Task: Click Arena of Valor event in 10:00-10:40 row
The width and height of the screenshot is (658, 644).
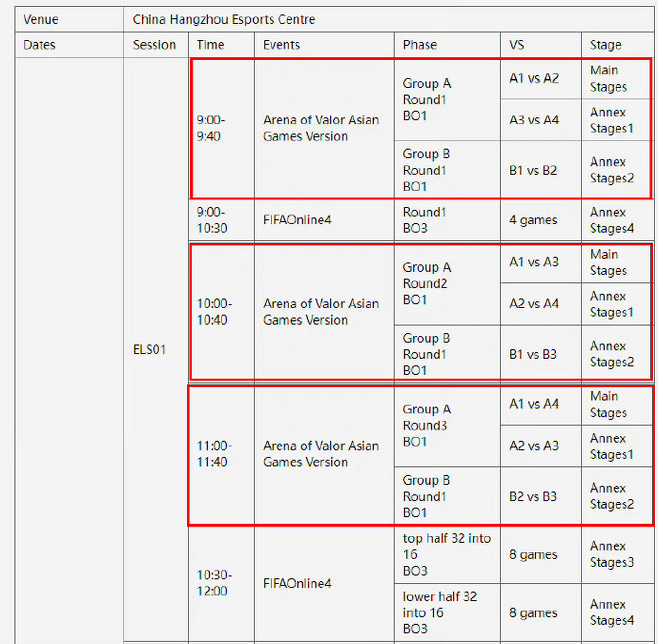Action: click(324, 312)
